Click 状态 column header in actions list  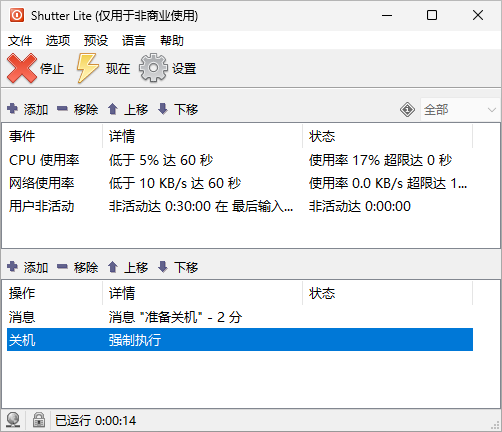click(388, 293)
